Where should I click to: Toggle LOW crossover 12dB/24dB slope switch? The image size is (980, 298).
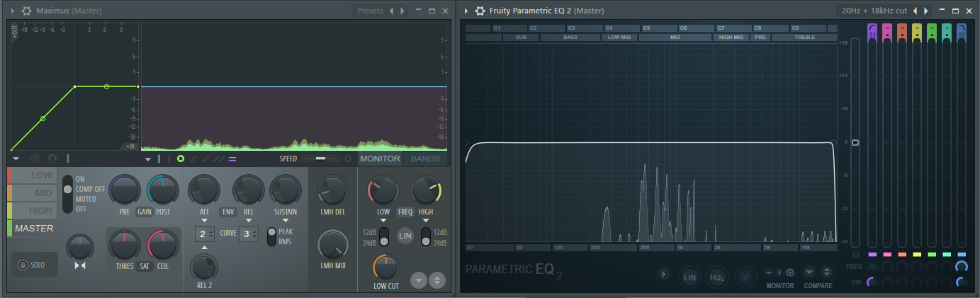point(383,236)
